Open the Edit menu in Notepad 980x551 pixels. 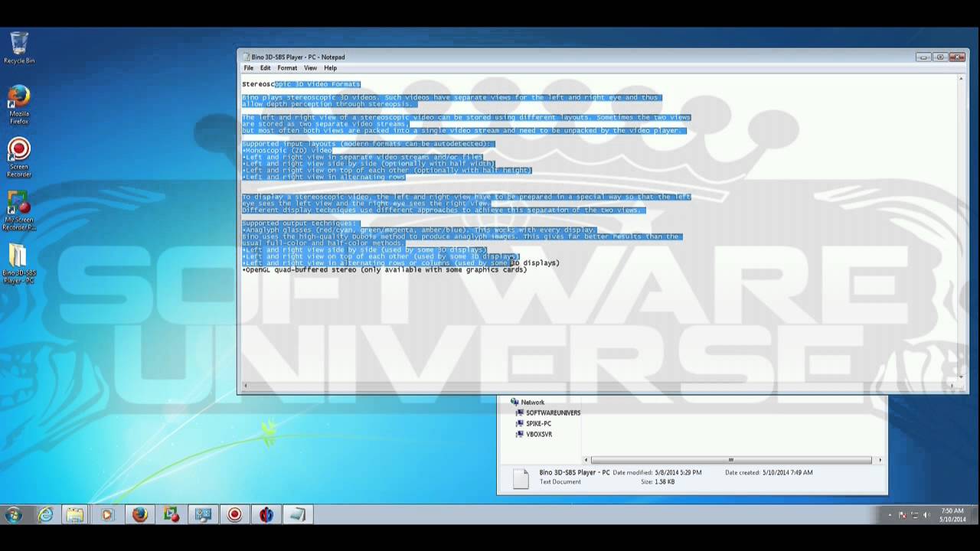point(265,68)
